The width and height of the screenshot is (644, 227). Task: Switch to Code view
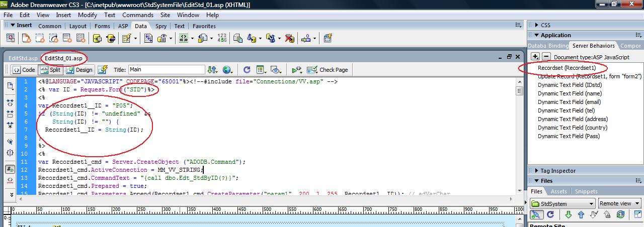[x=24, y=70]
